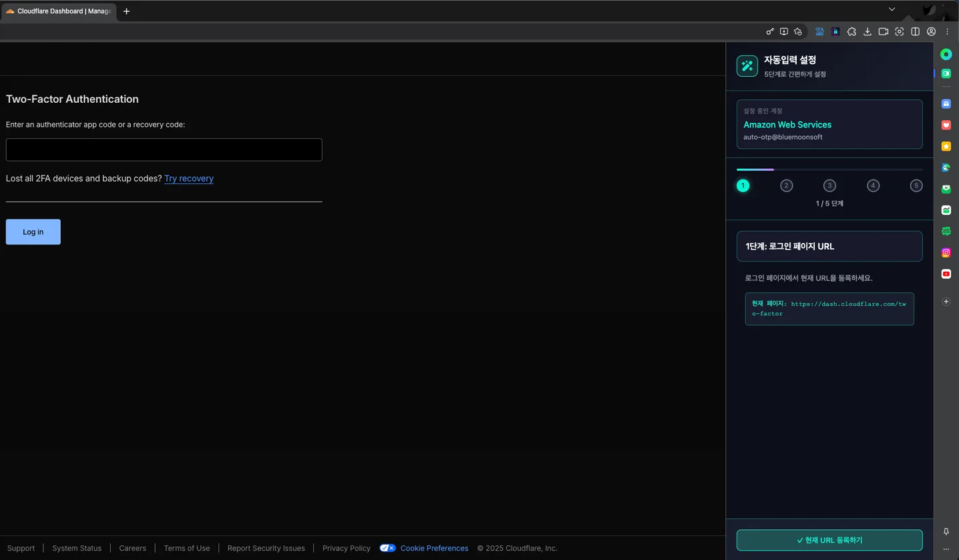Open YouTube from the sidebar

point(946,274)
